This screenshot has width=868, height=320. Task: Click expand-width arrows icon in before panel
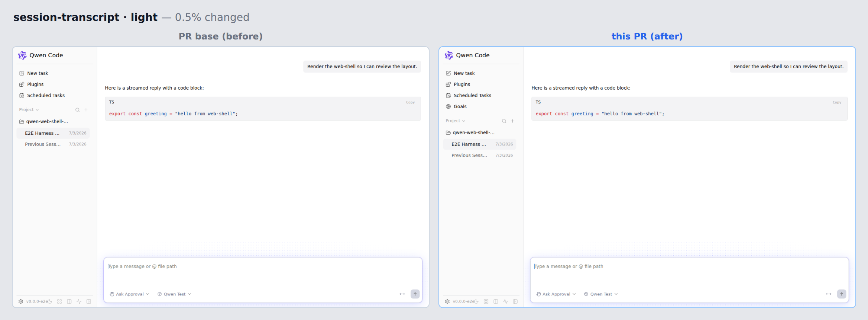point(402,294)
